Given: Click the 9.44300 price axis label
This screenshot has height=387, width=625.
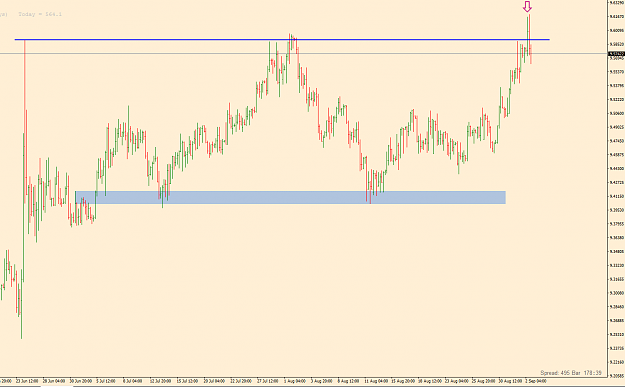Looking at the screenshot, I should coord(616,169).
